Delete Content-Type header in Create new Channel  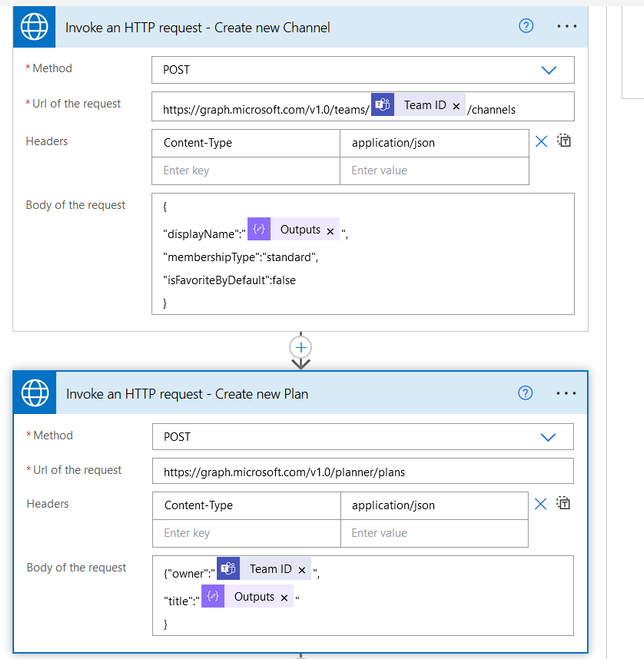coord(541,142)
